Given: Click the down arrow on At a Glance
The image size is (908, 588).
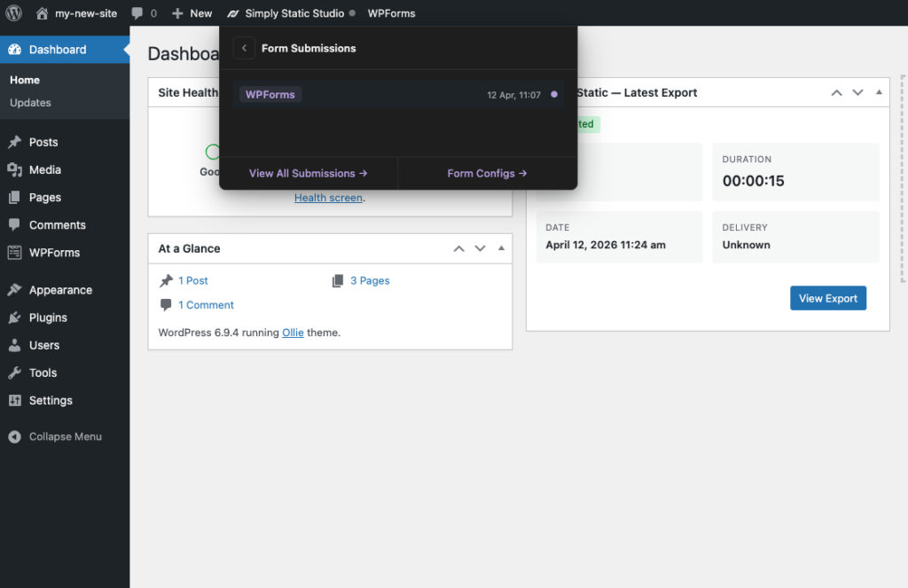Looking at the screenshot, I should 480,248.
